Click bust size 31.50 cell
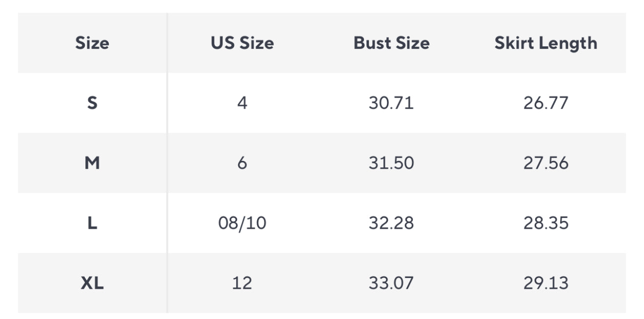 pos(391,163)
